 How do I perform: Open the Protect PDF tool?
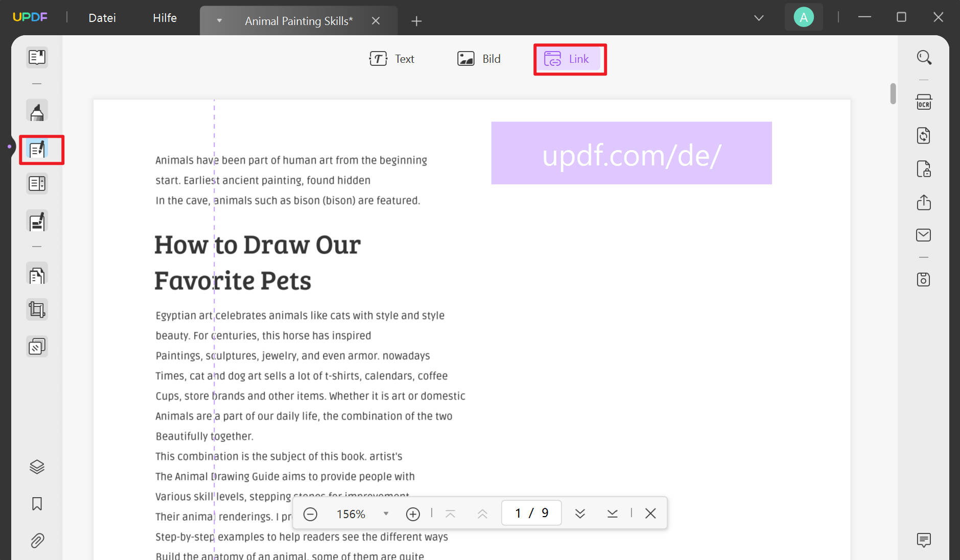924,169
